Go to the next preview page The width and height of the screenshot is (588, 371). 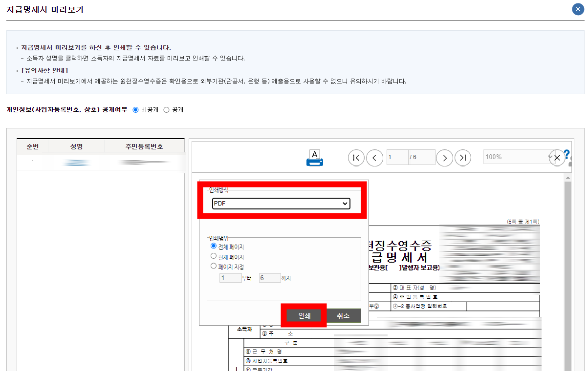pos(444,157)
